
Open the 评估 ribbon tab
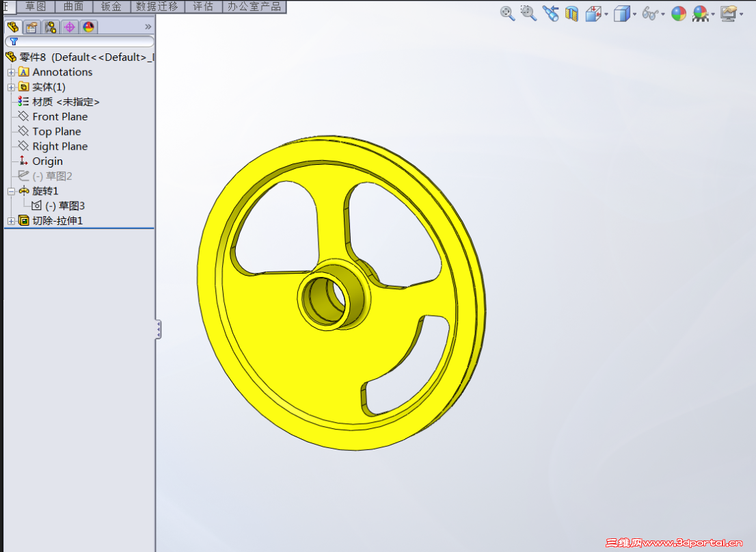click(203, 6)
